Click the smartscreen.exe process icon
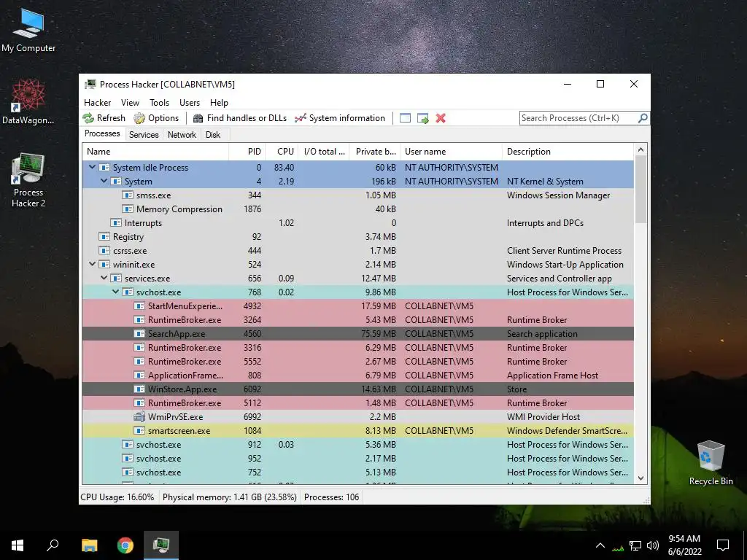The width and height of the screenshot is (747, 560). pyautogui.click(x=139, y=430)
